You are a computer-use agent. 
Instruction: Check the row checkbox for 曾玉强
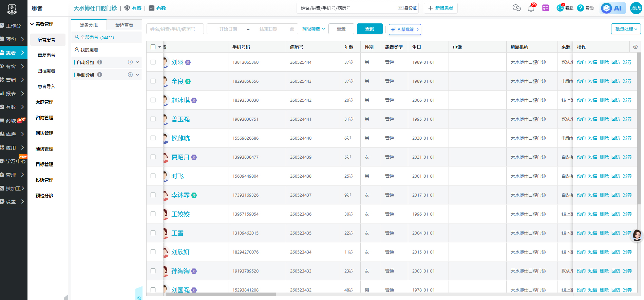tap(153, 119)
